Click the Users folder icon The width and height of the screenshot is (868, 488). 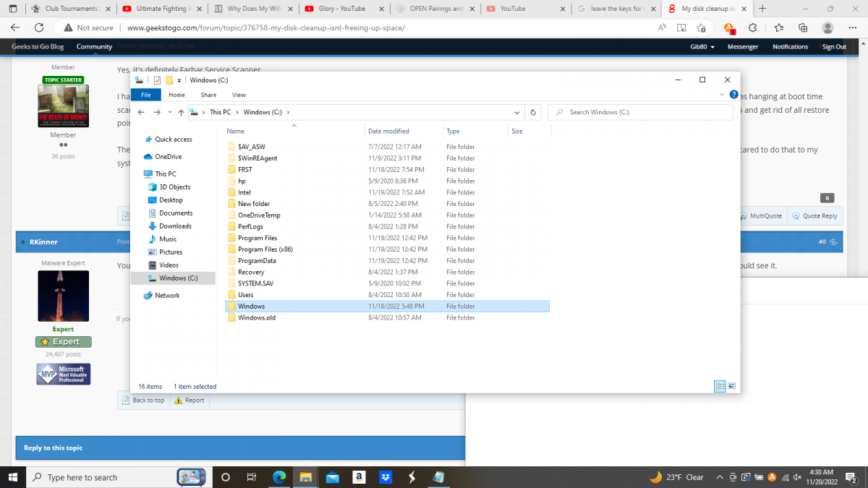coord(231,295)
